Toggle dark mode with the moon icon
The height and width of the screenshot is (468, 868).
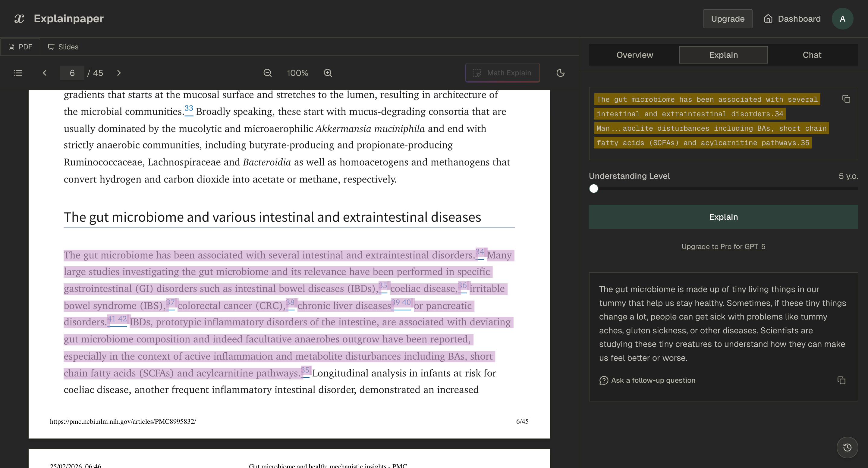(560, 73)
